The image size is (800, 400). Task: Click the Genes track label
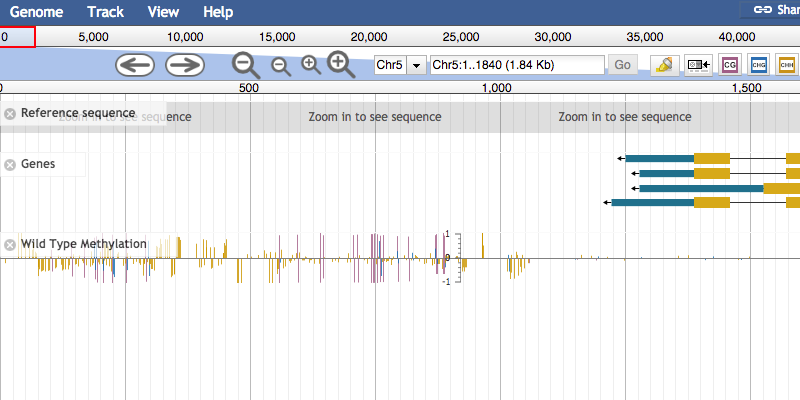(38, 164)
